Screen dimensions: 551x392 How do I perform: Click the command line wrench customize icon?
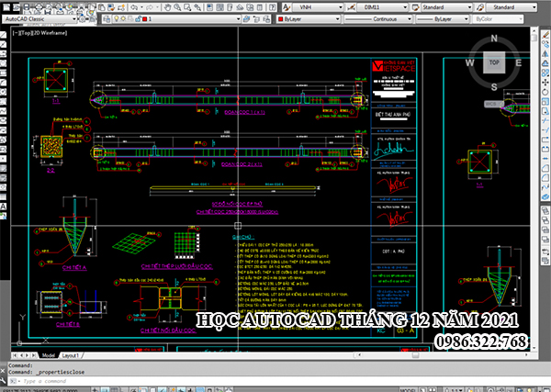3,381
